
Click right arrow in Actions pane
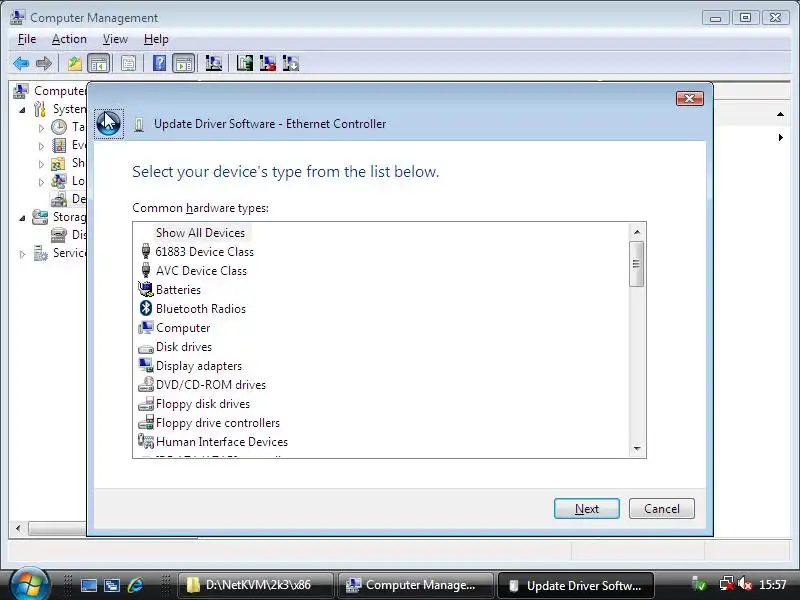(x=781, y=137)
